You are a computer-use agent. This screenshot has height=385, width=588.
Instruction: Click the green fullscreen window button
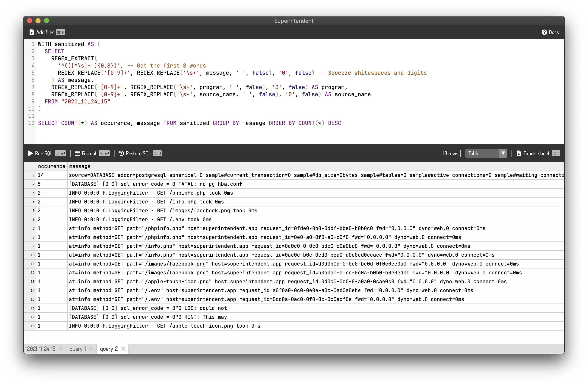[x=46, y=21]
